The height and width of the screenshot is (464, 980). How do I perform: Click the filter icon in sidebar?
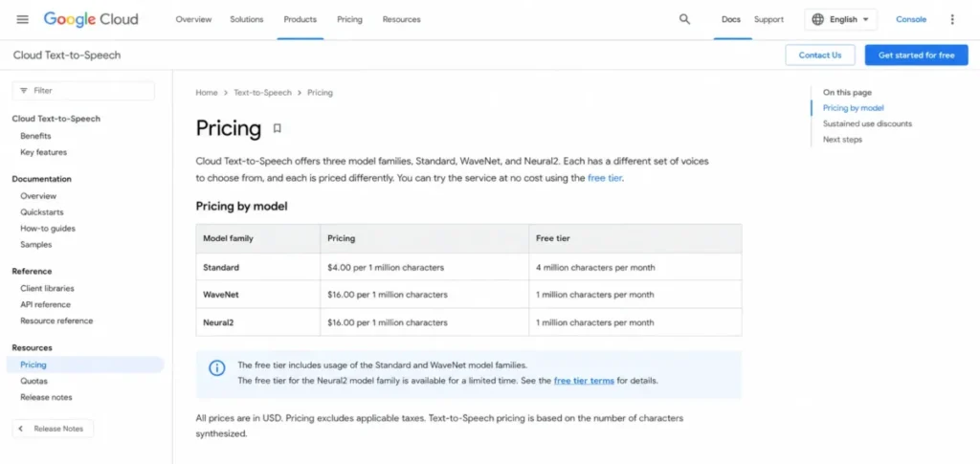tap(24, 91)
